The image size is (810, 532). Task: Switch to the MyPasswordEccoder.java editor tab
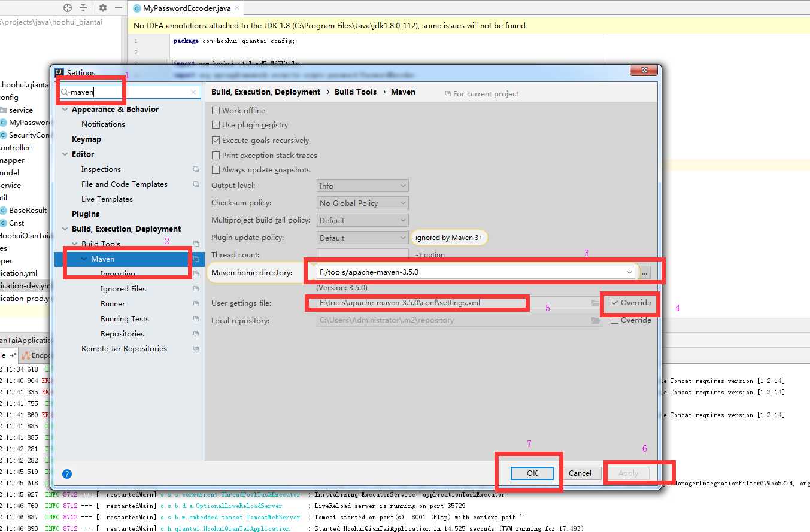186,8
